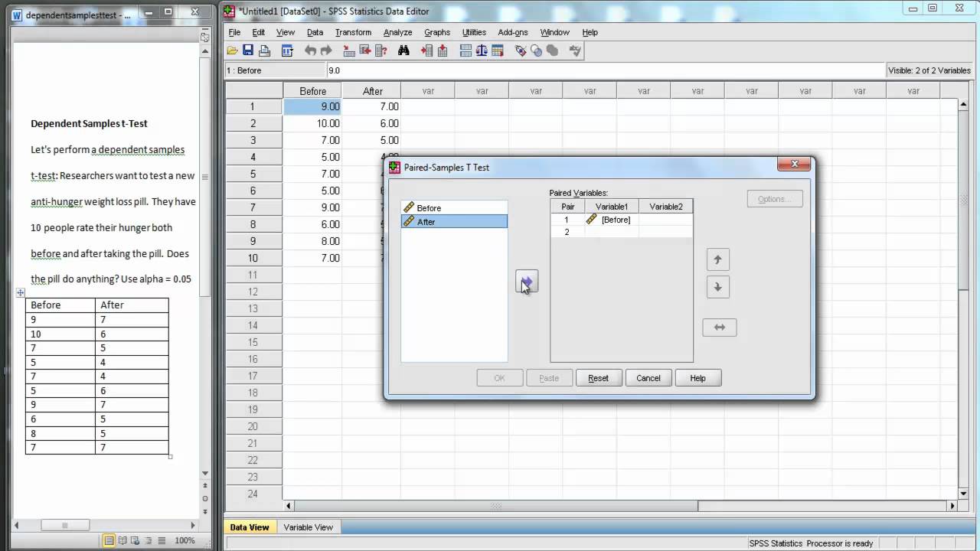Click the Insert variable toolbar icon

click(x=443, y=51)
